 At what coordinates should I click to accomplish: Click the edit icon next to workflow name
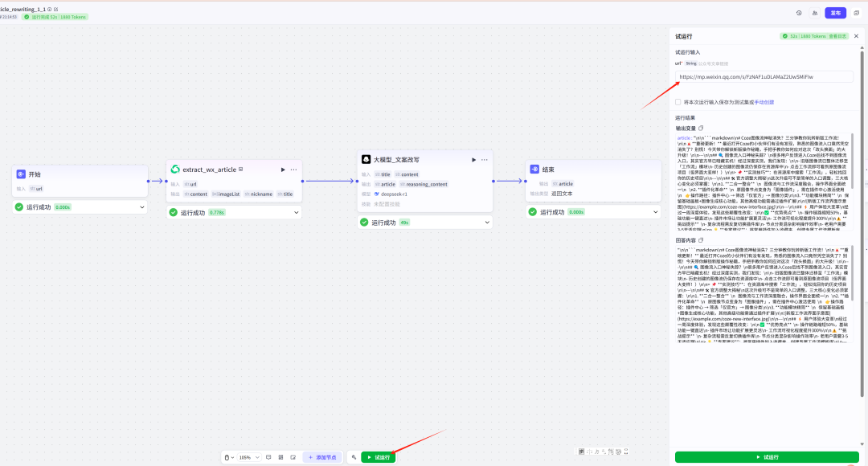coord(56,10)
